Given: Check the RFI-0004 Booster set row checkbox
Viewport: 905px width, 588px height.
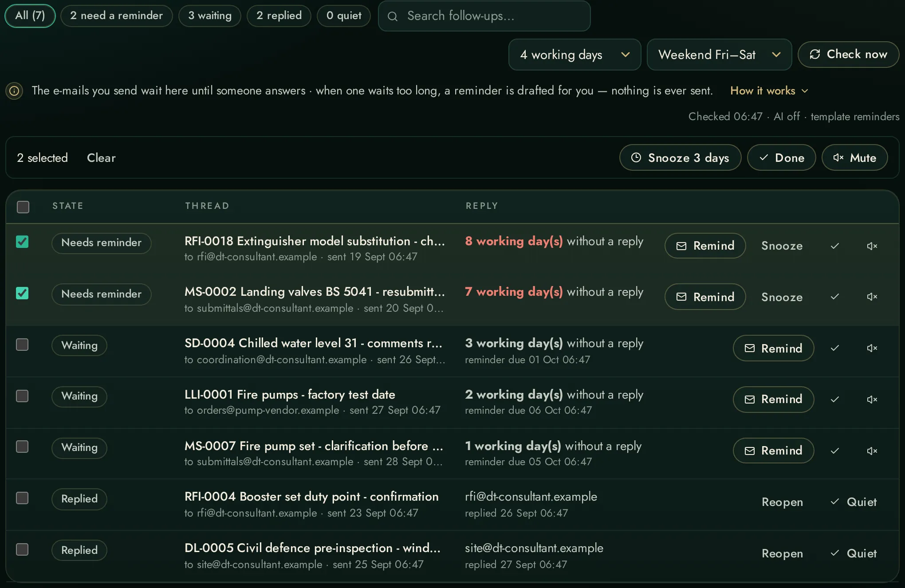Looking at the screenshot, I should [22, 498].
